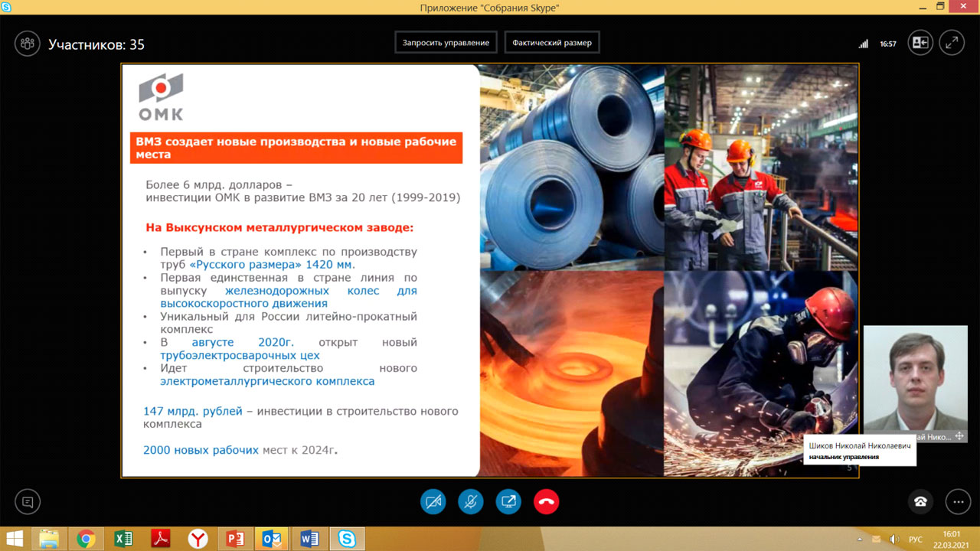Show hidden tray icons arrow
980x551 pixels.
pos(860,540)
